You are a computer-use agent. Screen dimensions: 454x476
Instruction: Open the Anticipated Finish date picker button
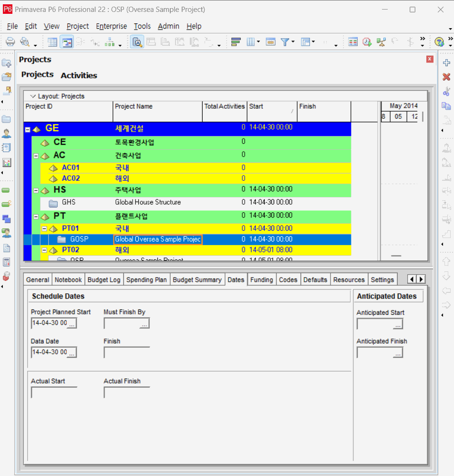pos(398,353)
